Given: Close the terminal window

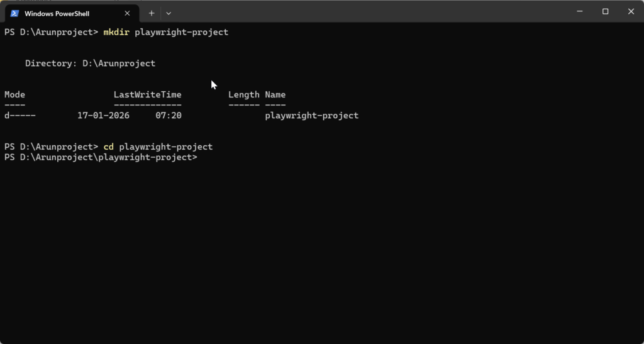Looking at the screenshot, I should 631,11.
